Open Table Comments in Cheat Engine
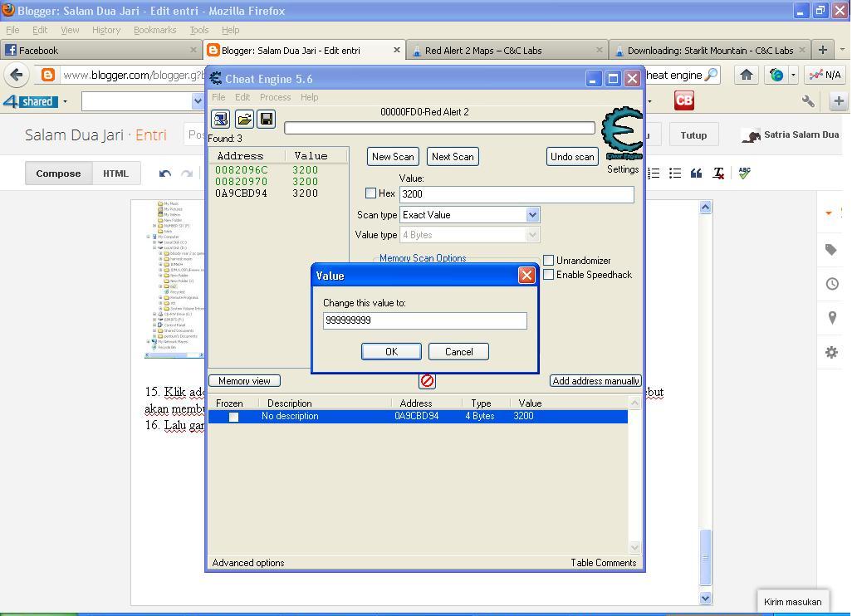This screenshot has height=616, width=852. pyautogui.click(x=603, y=563)
